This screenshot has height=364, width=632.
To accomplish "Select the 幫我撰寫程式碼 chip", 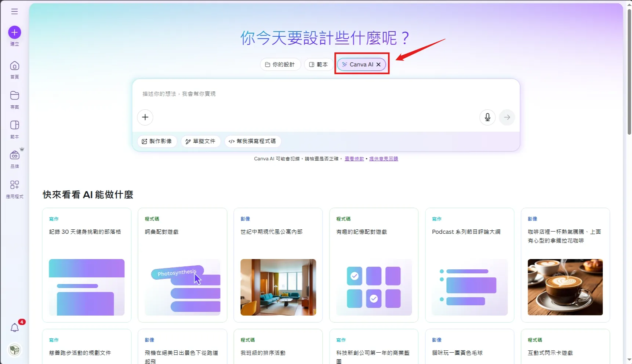I will (x=253, y=141).
